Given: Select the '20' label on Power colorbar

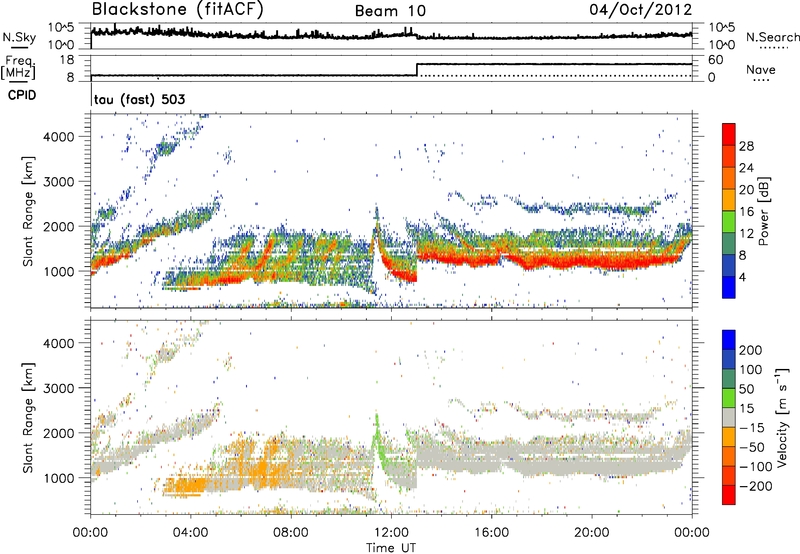Looking at the screenshot, I should (x=745, y=190).
